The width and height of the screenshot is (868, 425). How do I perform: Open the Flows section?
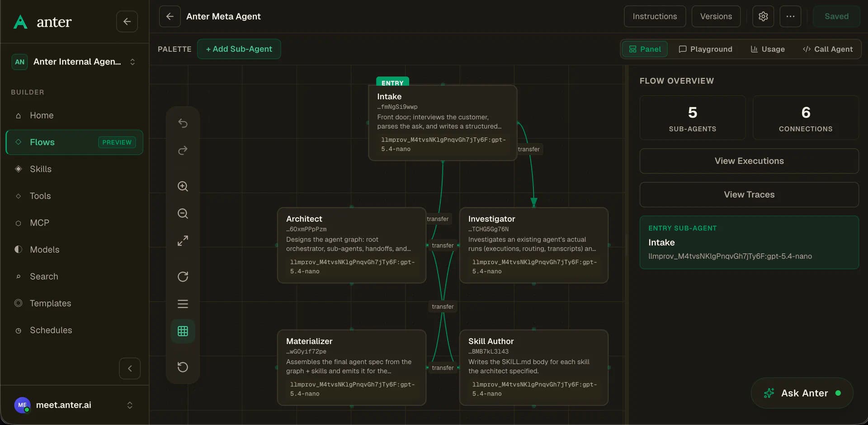[x=74, y=142]
